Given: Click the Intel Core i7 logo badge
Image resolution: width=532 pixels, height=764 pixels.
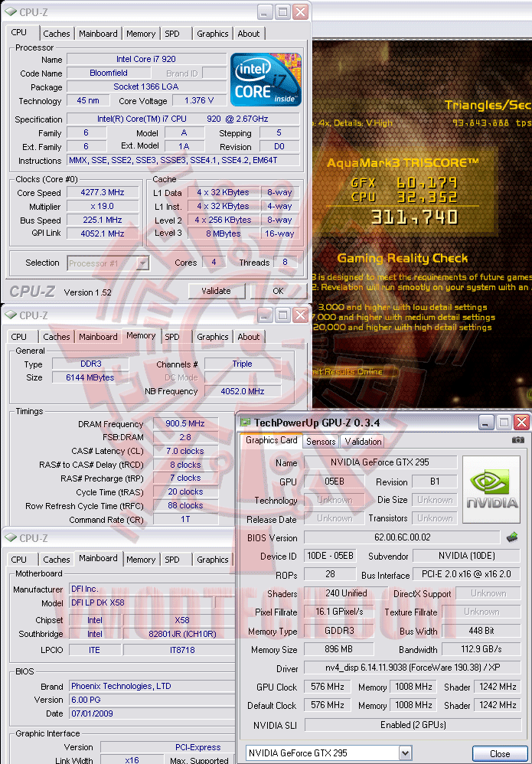Looking at the screenshot, I should tap(266, 80).
